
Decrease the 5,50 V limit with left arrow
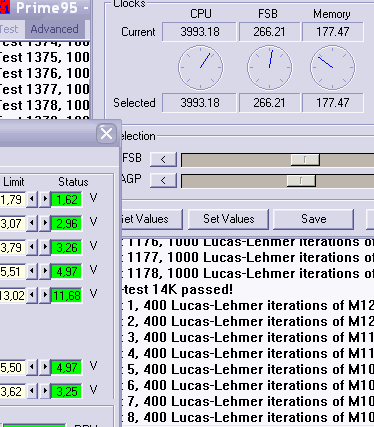[x=32, y=367]
